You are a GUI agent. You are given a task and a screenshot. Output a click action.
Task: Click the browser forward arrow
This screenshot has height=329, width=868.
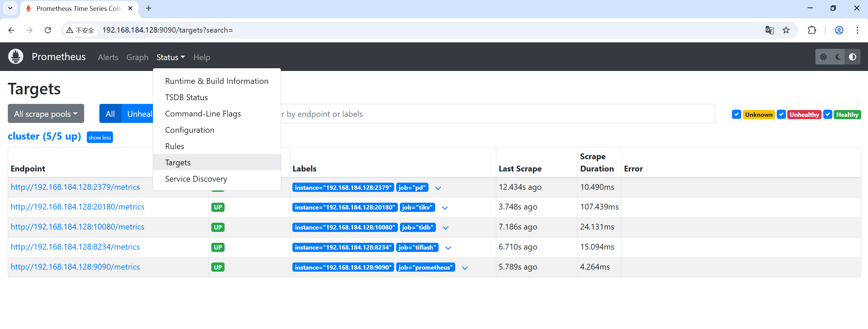30,30
